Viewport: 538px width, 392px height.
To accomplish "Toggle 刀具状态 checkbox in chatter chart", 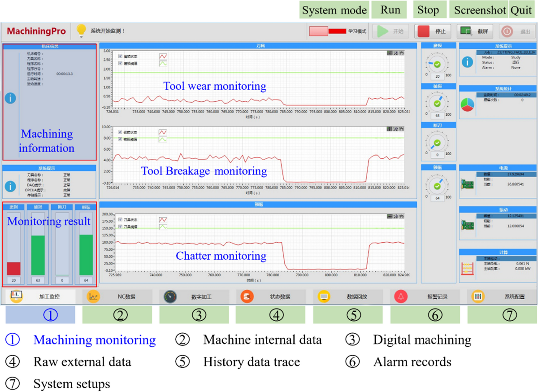I will pyautogui.click(x=120, y=220).
